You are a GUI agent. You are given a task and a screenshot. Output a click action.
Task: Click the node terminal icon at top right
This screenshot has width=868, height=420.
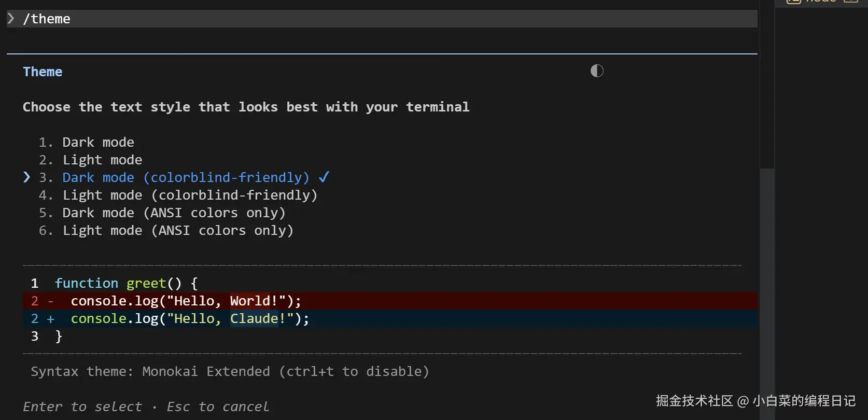pyautogui.click(x=793, y=2)
